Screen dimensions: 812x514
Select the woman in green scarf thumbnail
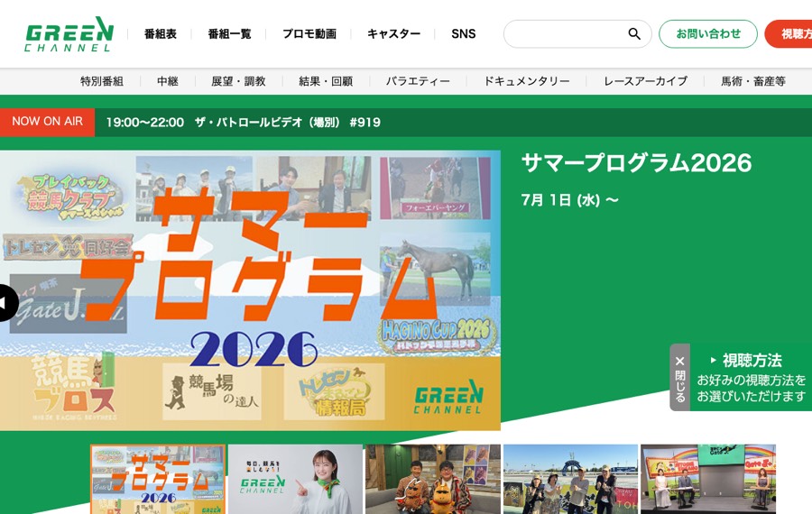coord(296,480)
